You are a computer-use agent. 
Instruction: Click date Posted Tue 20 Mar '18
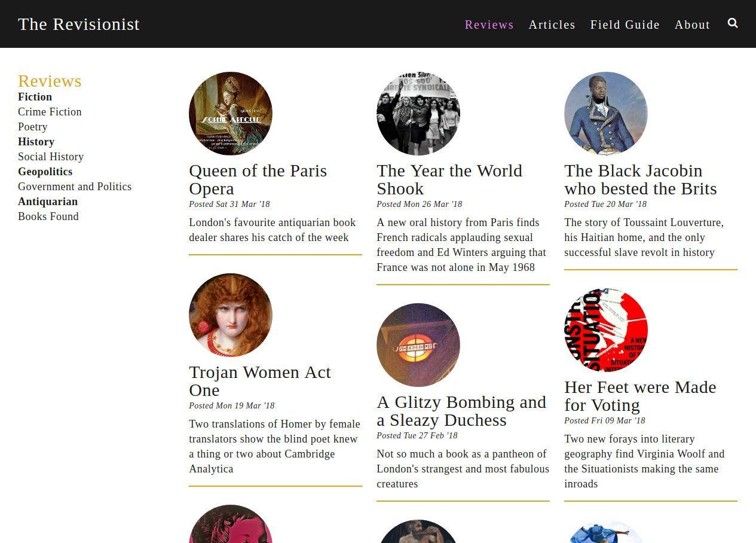pos(605,204)
